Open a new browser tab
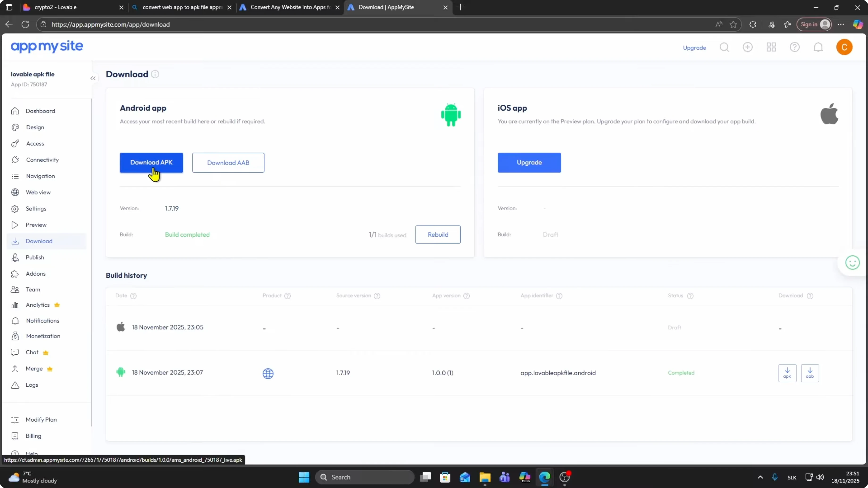The image size is (868, 488). 460,7
